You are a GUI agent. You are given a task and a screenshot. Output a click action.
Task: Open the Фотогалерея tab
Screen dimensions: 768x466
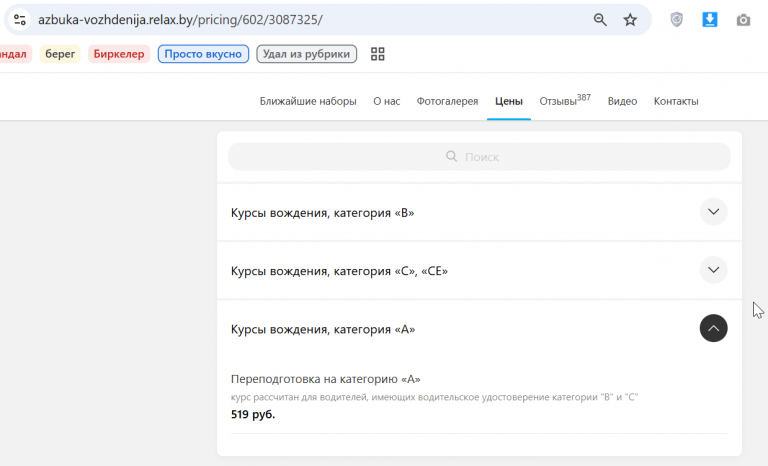[447, 101]
